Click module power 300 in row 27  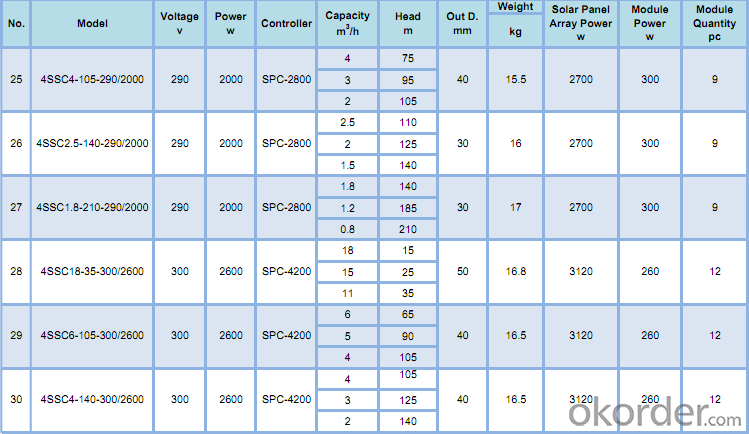pyautogui.click(x=650, y=207)
